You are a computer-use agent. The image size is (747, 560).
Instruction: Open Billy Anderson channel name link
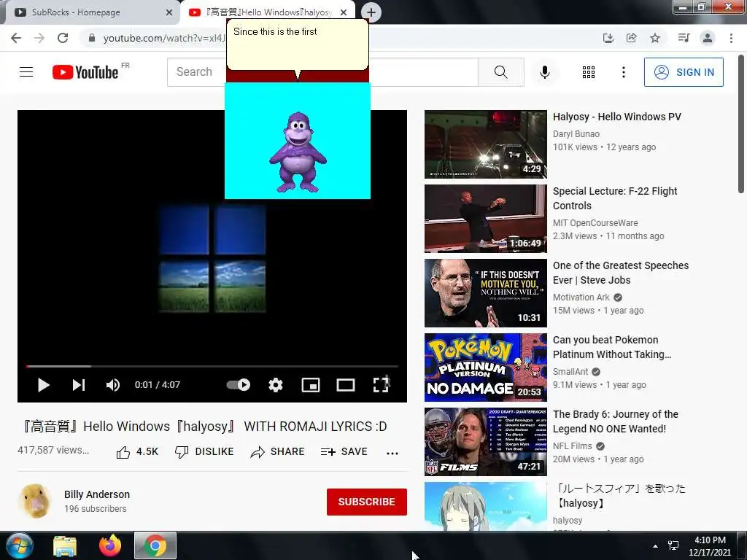pos(97,494)
